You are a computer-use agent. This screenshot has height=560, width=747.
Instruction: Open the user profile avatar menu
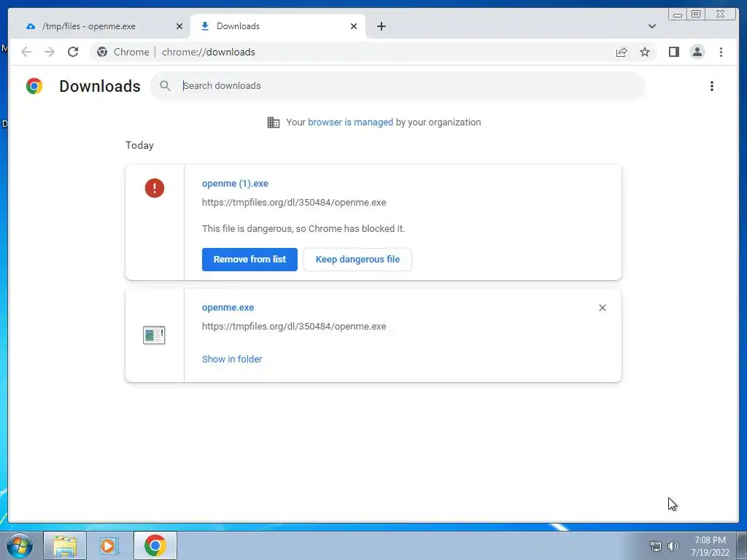(697, 52)
